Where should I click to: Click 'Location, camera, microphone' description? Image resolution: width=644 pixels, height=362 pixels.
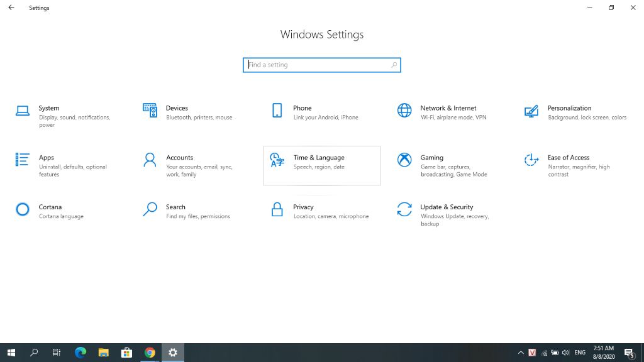click(331, 216)
